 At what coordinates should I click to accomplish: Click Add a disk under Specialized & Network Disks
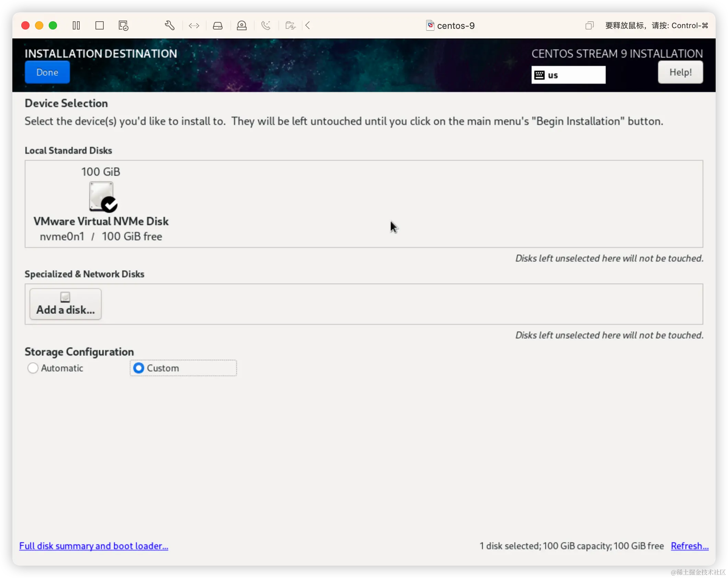click(x=65, y=304)
